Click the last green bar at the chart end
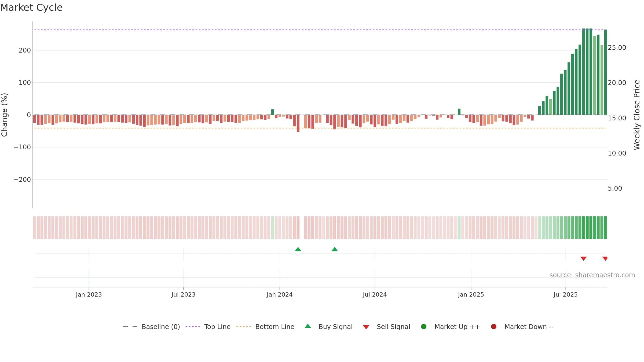Screen dimensions: 644x362 tap(605, 72)
